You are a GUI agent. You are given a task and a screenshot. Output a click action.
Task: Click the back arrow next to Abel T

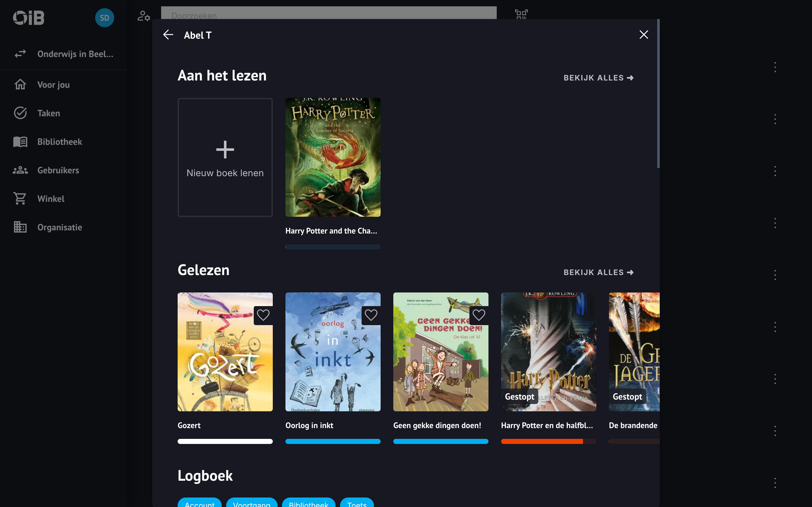pyautogui.click(x=168, y=35)
